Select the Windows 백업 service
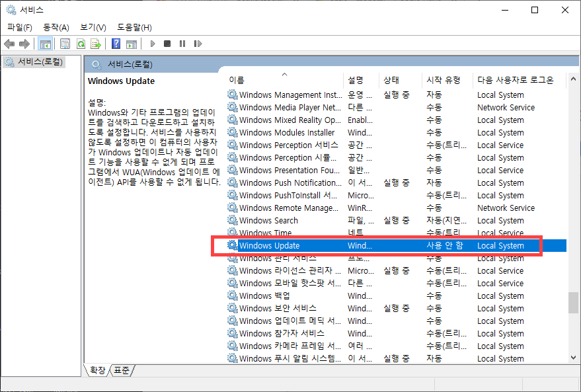Viewport: 581px width, 392px height. click(397, 296)
